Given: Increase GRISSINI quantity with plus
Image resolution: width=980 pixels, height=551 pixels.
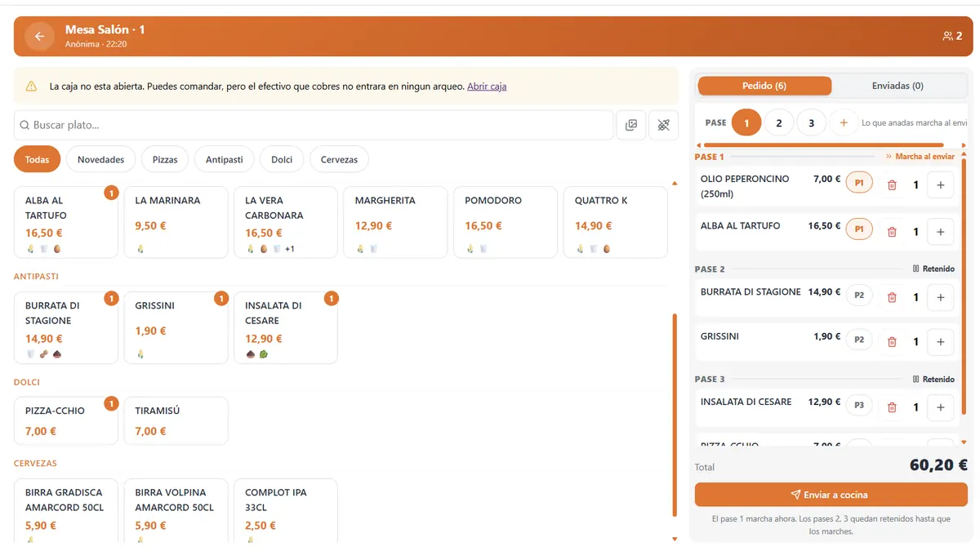Looking at the screenshot, I should tap(940, 342).
